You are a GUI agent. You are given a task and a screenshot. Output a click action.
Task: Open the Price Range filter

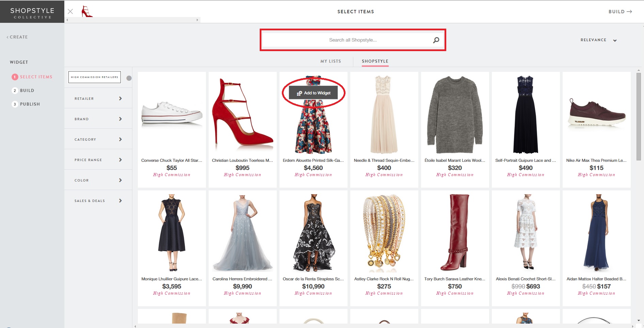point(98,160)
